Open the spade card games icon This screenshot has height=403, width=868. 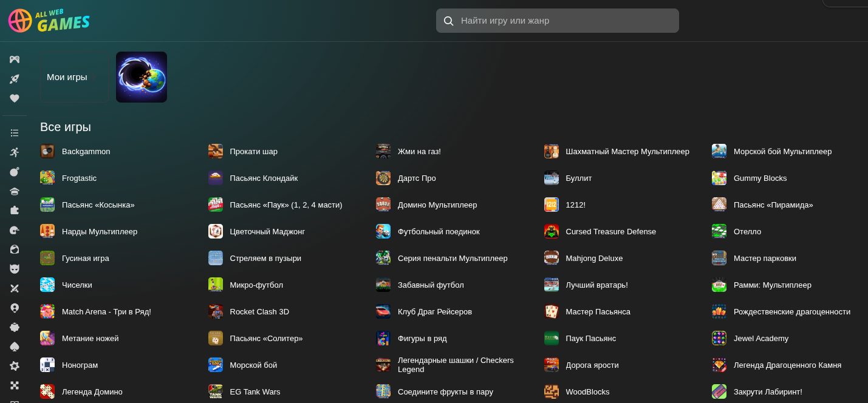click(15, 347)
